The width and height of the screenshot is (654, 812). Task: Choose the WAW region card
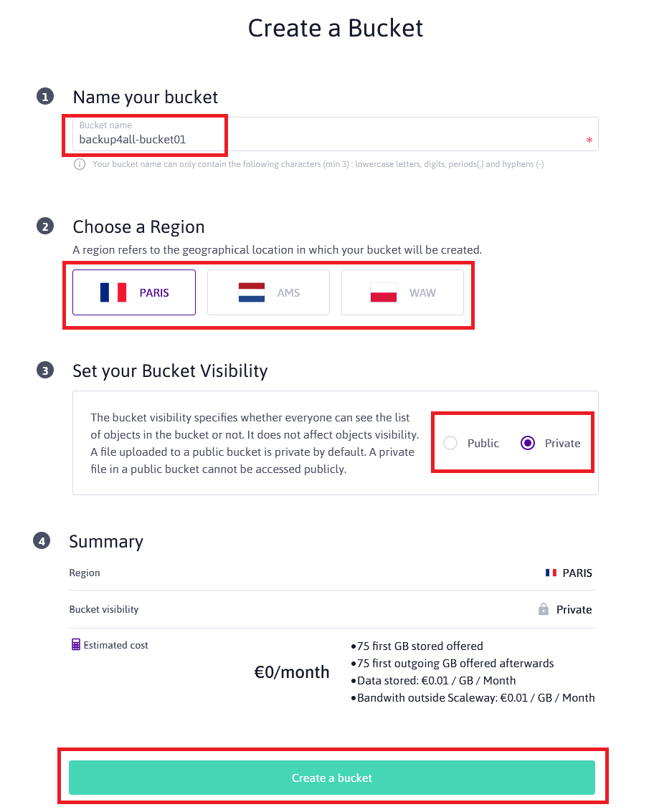click(402, 292)
